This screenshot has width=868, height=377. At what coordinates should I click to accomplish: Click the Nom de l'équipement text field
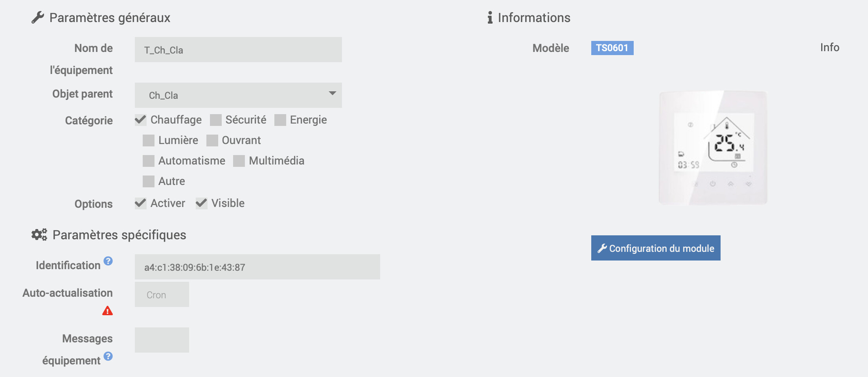(238, 50)
